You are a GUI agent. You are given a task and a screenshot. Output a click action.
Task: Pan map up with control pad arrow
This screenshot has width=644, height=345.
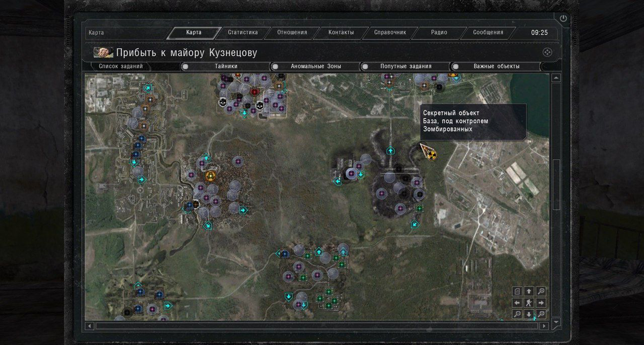click(x=529, y=291)
